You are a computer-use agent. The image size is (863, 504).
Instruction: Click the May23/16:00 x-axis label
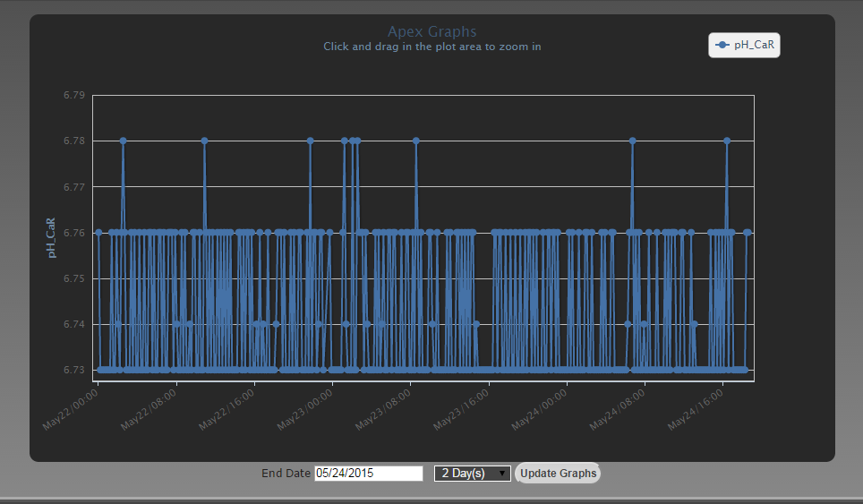pyautogui.click(x=461, y=409)
